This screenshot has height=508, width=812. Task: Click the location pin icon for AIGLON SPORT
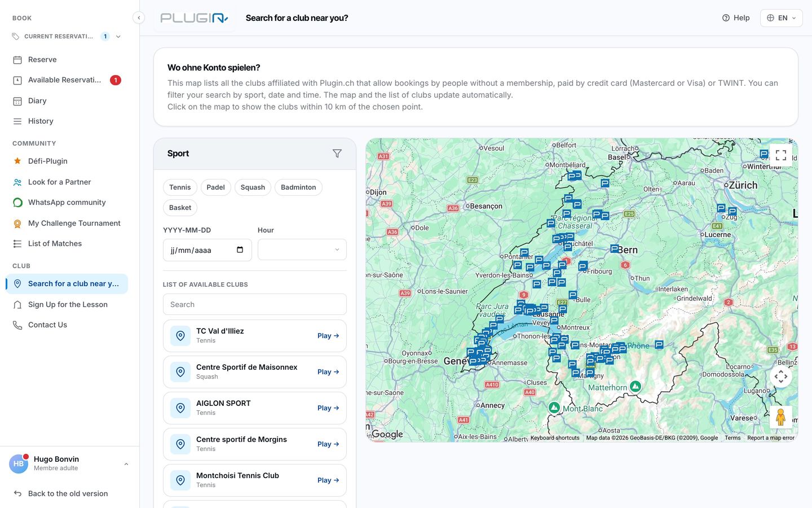[180, 408]
